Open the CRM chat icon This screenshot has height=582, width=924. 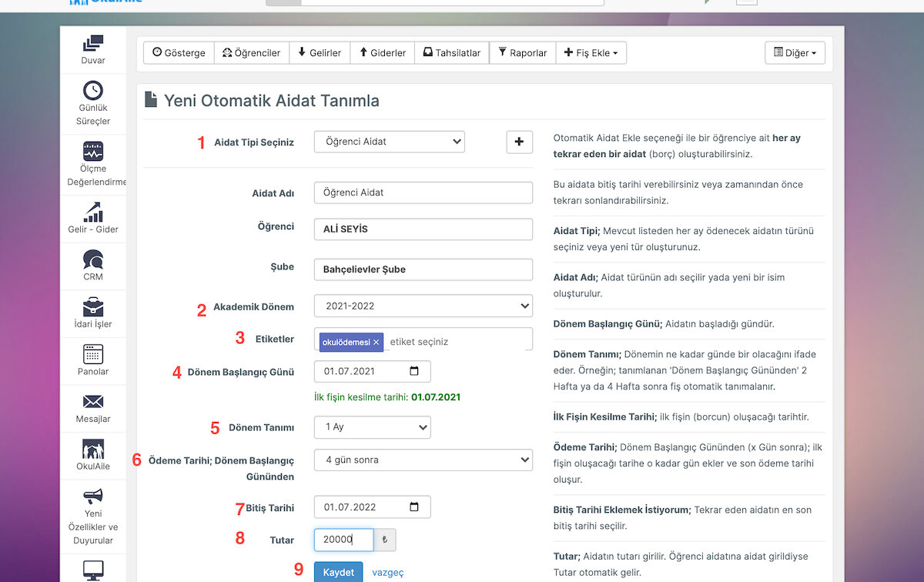[x=93, y=259]
